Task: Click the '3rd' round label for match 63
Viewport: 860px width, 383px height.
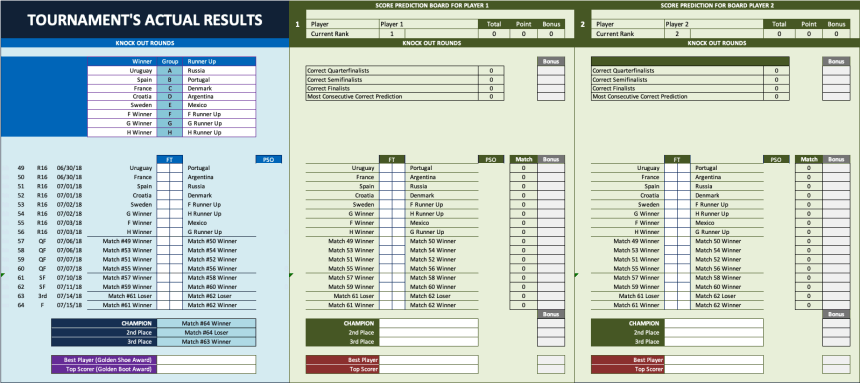Action: pyautogui.click(x=42, y=296)
